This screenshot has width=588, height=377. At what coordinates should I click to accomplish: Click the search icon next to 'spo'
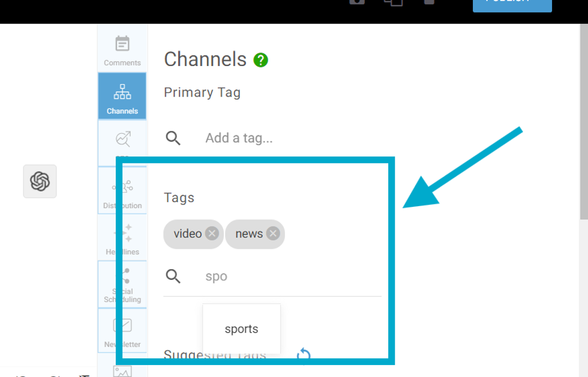[x=173, y=276]
